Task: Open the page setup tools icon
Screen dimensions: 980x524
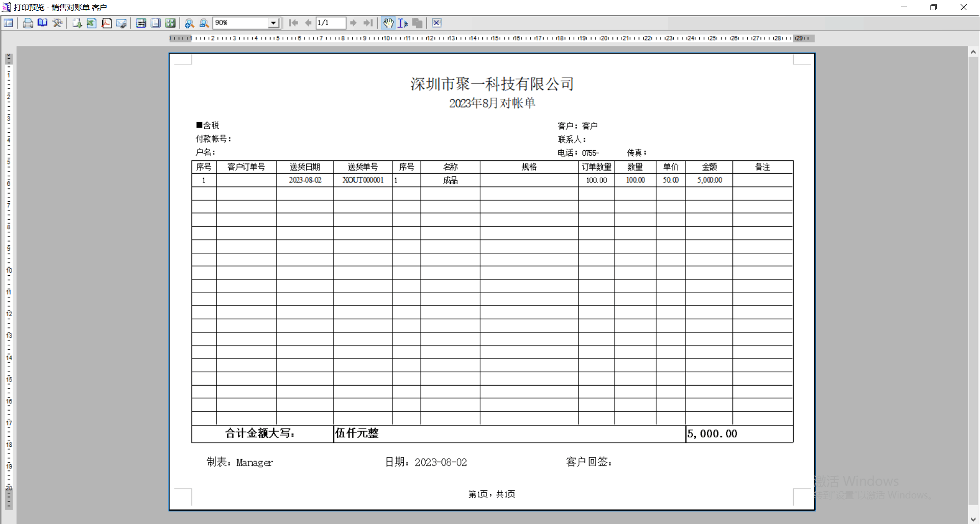Action: coord(57,23)
